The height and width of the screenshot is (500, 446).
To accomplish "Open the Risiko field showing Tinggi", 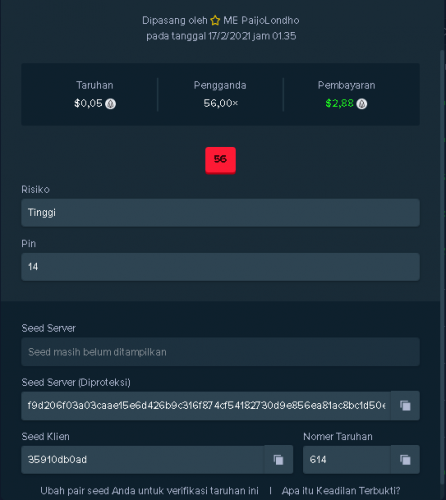I will coord(220,213).
